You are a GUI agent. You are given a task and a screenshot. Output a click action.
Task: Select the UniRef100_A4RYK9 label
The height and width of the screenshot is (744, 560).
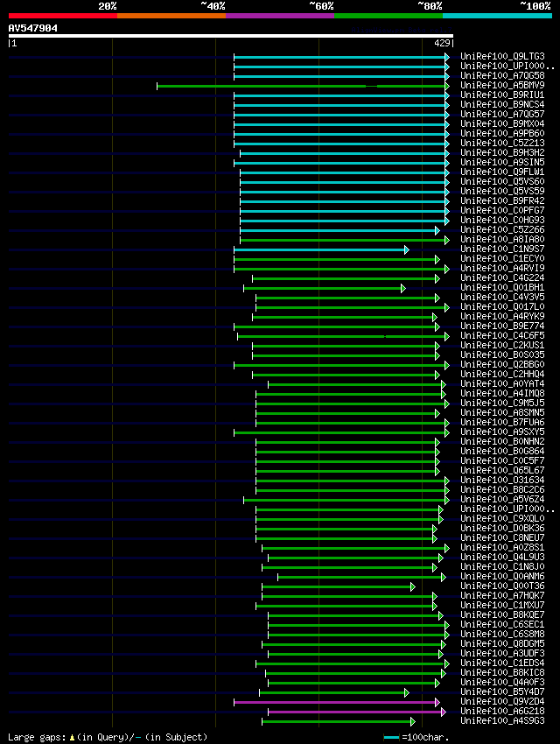coord(502,317)
